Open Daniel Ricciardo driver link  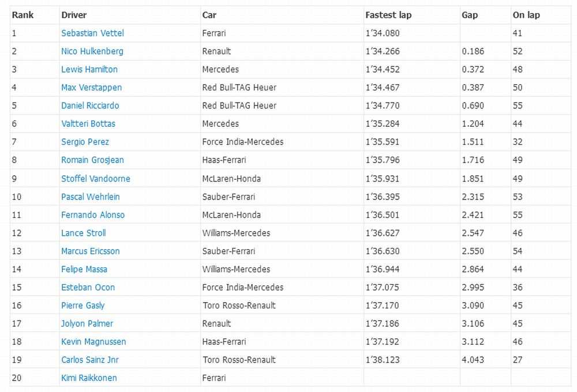tap(90, 105)
